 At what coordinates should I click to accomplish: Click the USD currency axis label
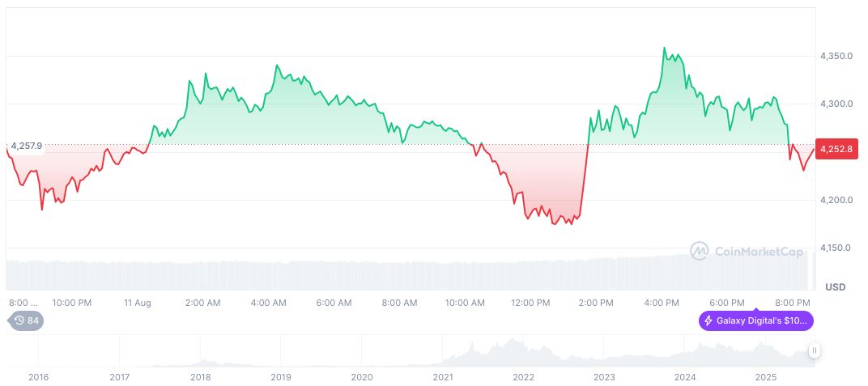point(835,287)
